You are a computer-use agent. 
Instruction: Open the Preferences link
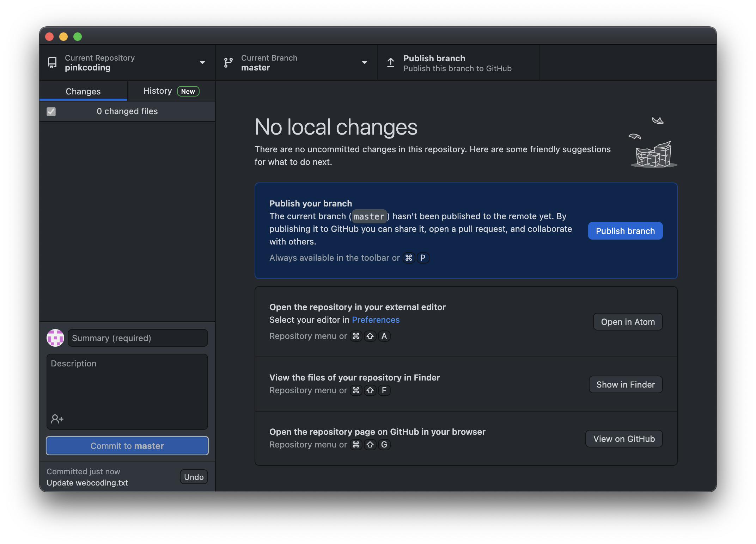(376, 320)
